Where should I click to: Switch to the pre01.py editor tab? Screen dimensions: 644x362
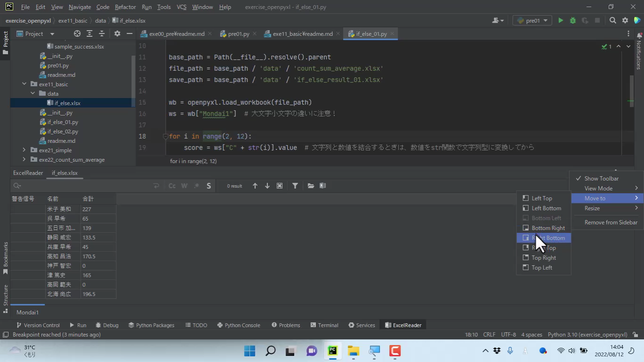point(238,34)
